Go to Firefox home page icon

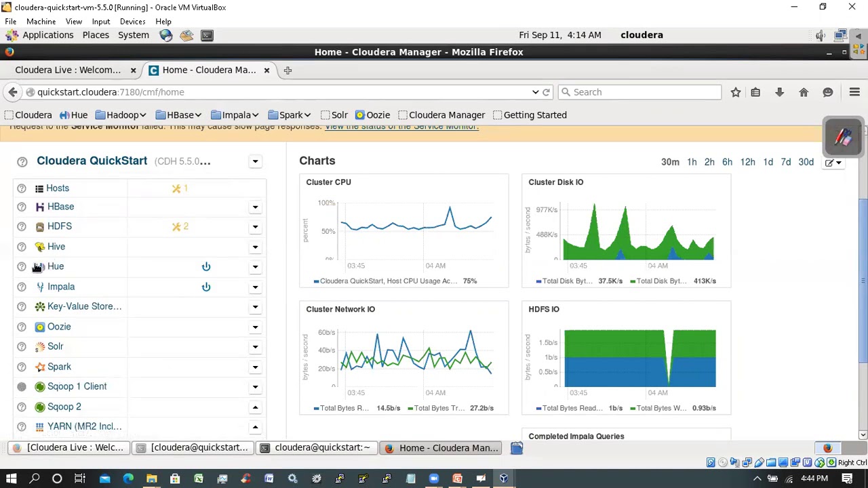(x=804, y=92)
